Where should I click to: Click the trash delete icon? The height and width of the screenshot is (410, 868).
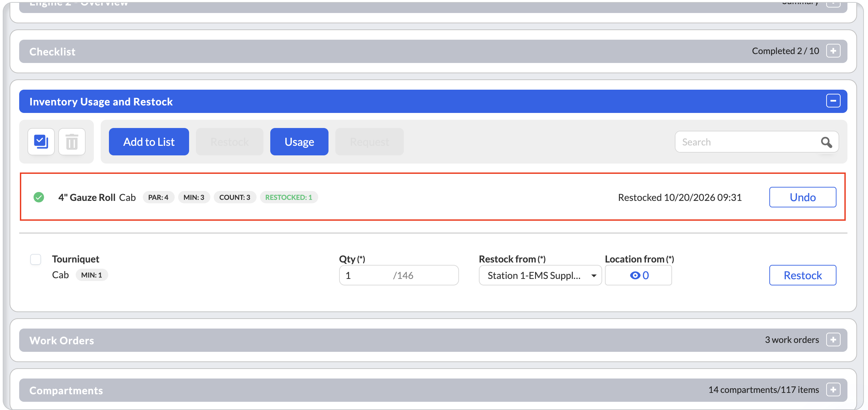[72, 142]
